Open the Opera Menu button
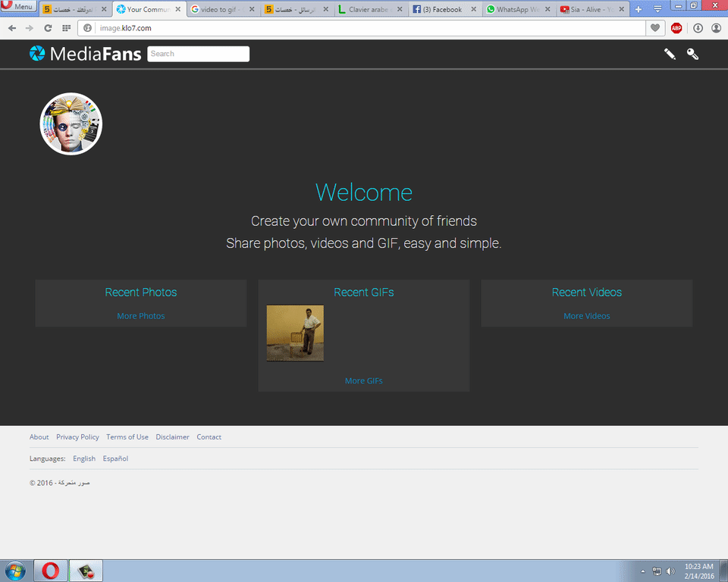The image size is (728, 582). (18, 7)
